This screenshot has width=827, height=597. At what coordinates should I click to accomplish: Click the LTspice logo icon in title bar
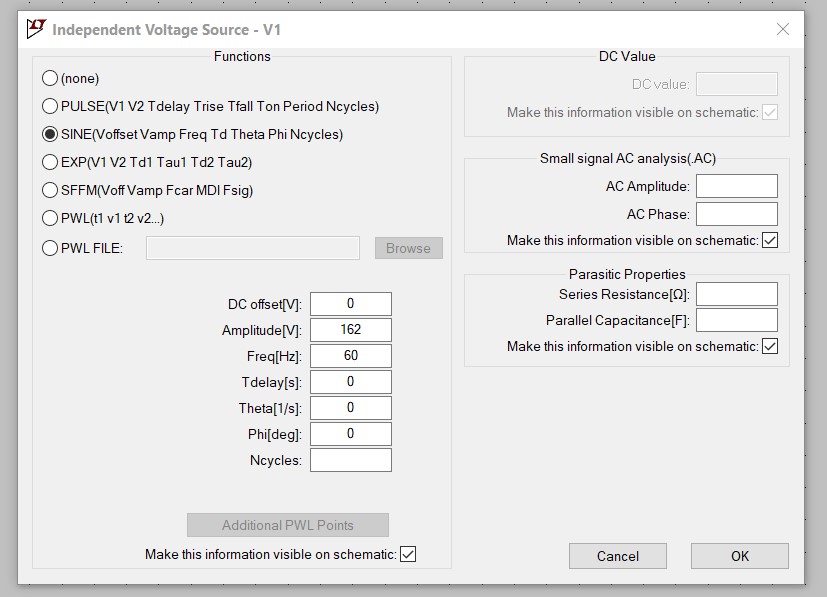pos(36,29)
